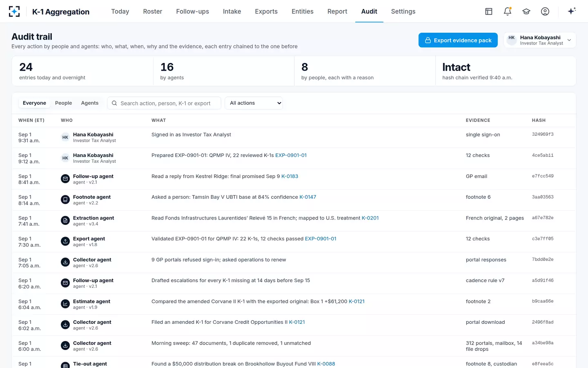Click Collector agent icon in 6:02 a.m. row
Image resolution: width=588 pixels, height=368 pixels.
pos(65,325)
